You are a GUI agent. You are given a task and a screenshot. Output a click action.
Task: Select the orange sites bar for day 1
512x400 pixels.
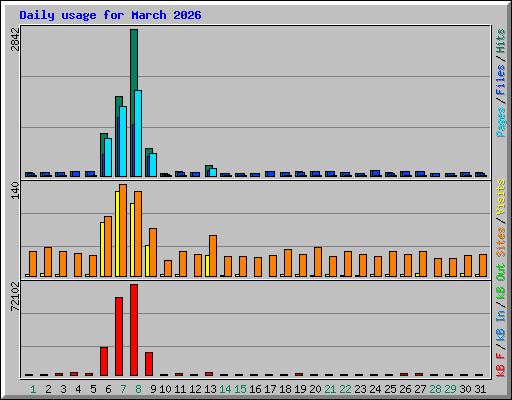click(33, 264)
